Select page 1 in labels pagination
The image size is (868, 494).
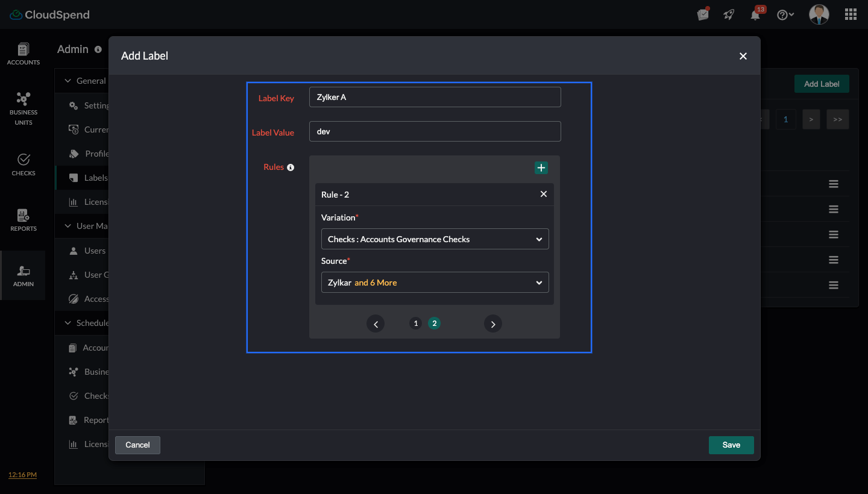coord(786,119)
